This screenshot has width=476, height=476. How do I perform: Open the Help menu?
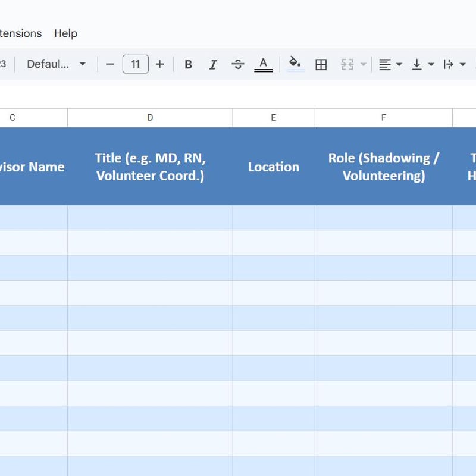click(65, 33)
